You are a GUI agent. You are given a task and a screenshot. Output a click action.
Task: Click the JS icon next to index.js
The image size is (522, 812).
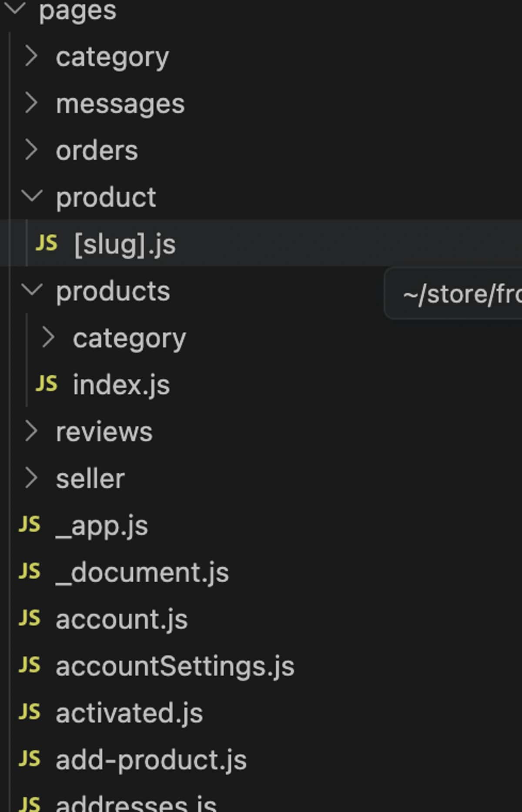click(46, 384)
